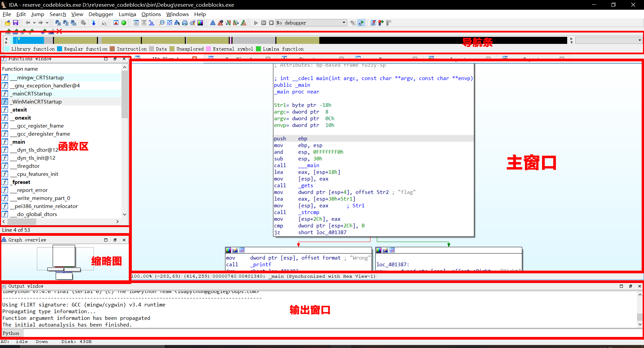Close the Graph overview panel

point(124,240)
